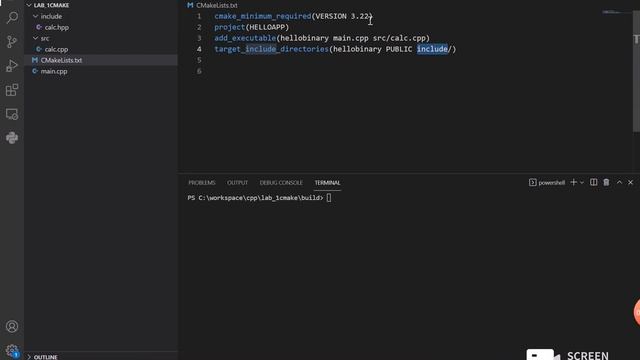Open the Search view in the activity bar
The image size is (640, 360).
pyautogui.click(x=12, y=18)
